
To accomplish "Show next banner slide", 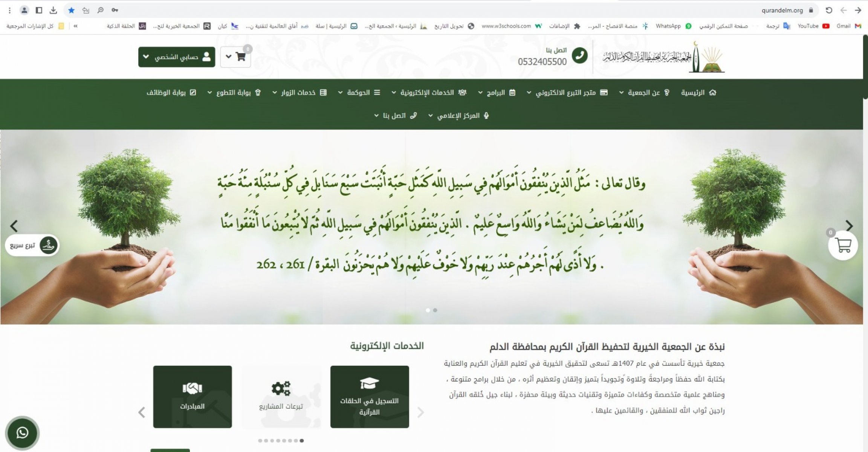I will (849, 226).
